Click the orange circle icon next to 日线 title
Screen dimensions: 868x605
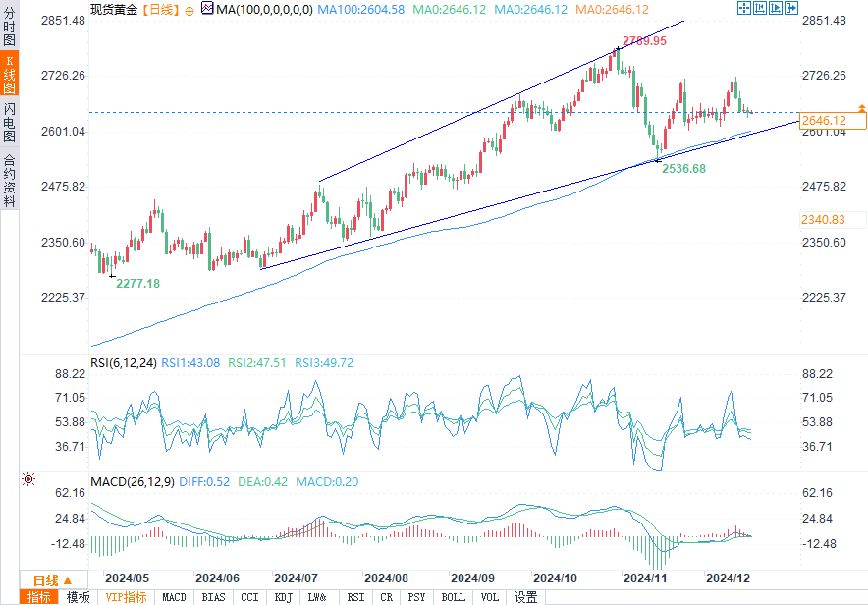[190, 9]
